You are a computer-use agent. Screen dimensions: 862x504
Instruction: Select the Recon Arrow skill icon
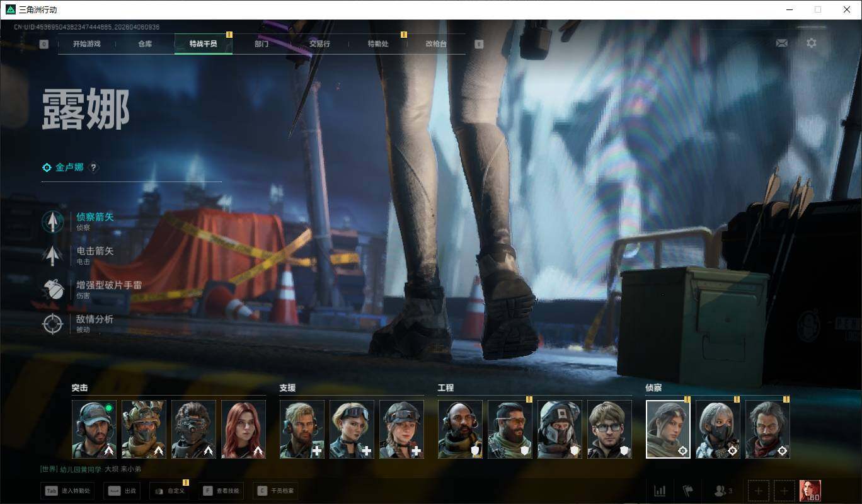tap(53, 221)
